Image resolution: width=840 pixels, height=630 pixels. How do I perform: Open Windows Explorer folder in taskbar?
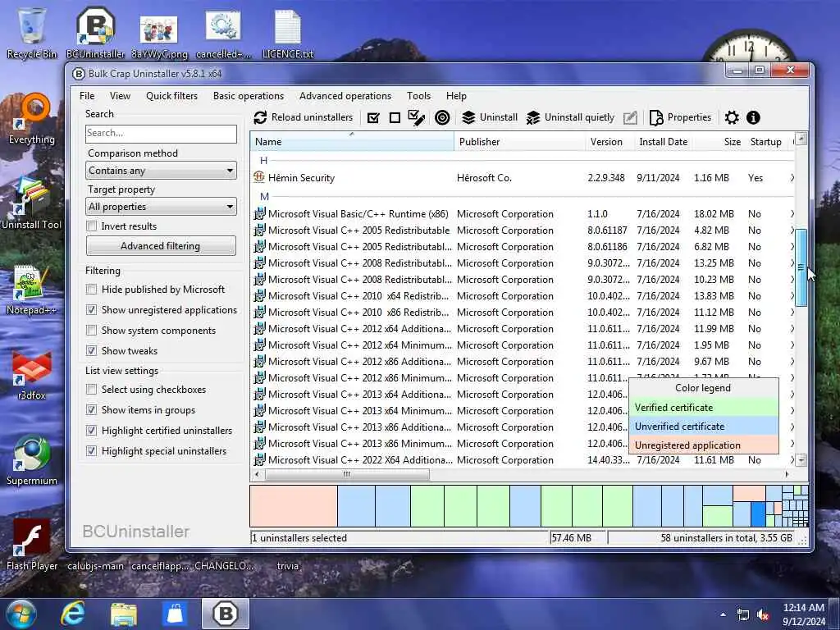(124, 614)
